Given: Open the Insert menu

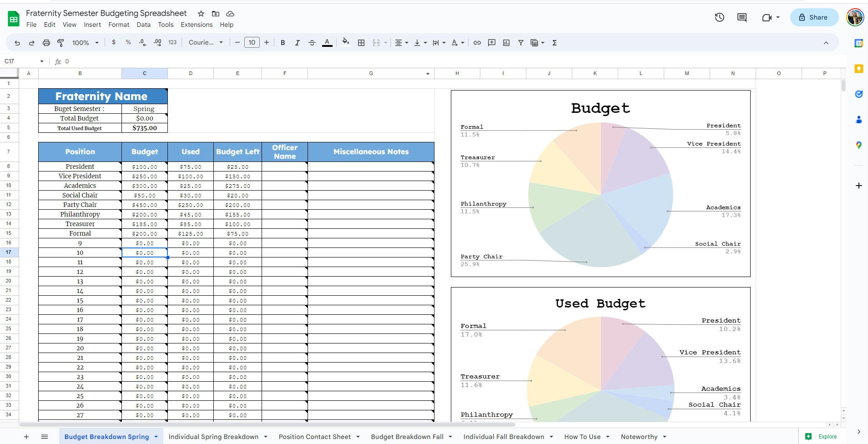Looking at the screenshot, I should coord(92,25).
